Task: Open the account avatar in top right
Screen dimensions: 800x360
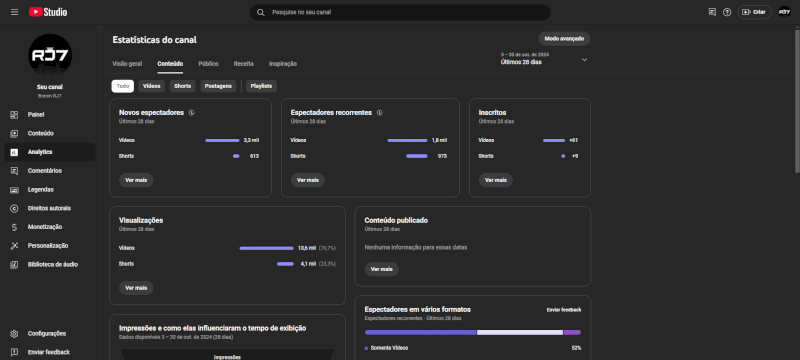Action: (784, 12)
